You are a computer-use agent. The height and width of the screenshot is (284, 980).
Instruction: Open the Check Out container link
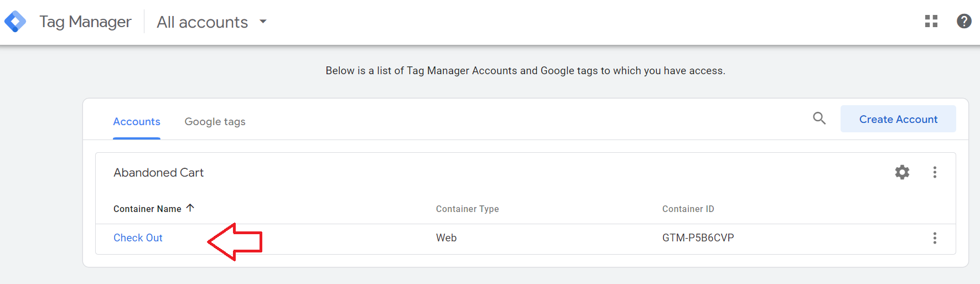coord(138,237)
